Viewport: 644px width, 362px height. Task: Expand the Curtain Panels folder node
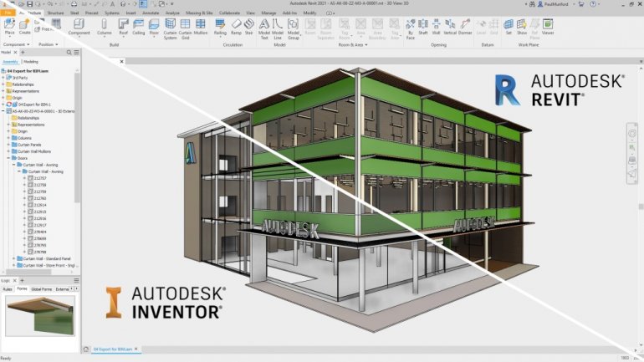8,145
